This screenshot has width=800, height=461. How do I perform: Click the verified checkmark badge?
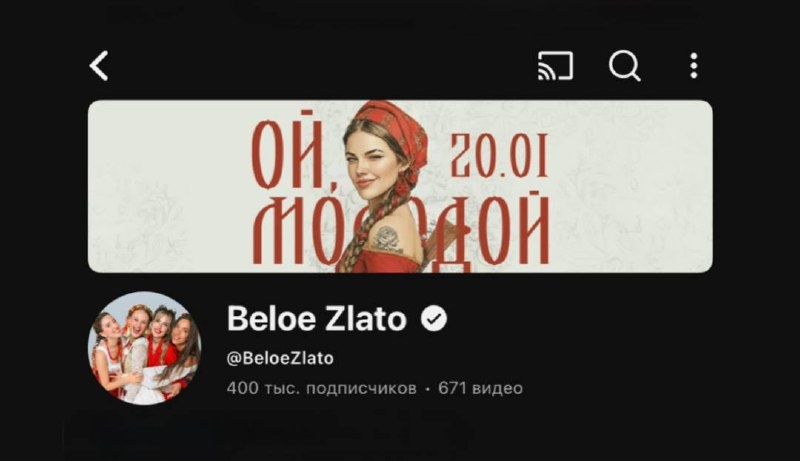[x=434, y=319]
